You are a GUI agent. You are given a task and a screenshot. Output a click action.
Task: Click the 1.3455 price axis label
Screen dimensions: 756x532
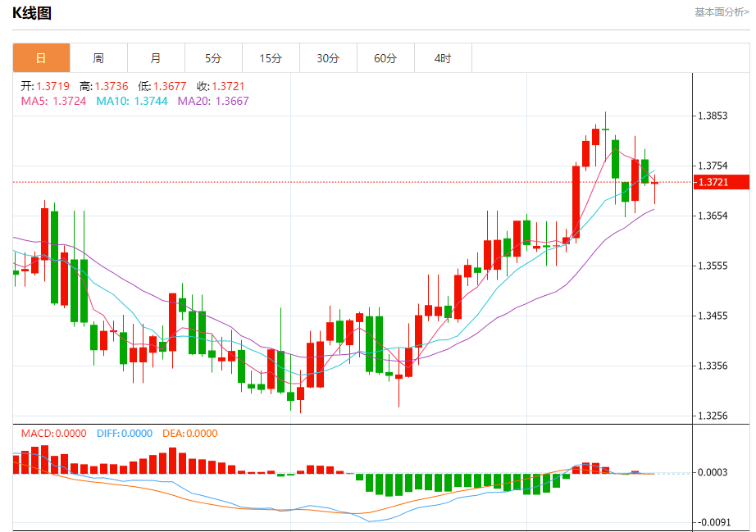tap(713, 316)
